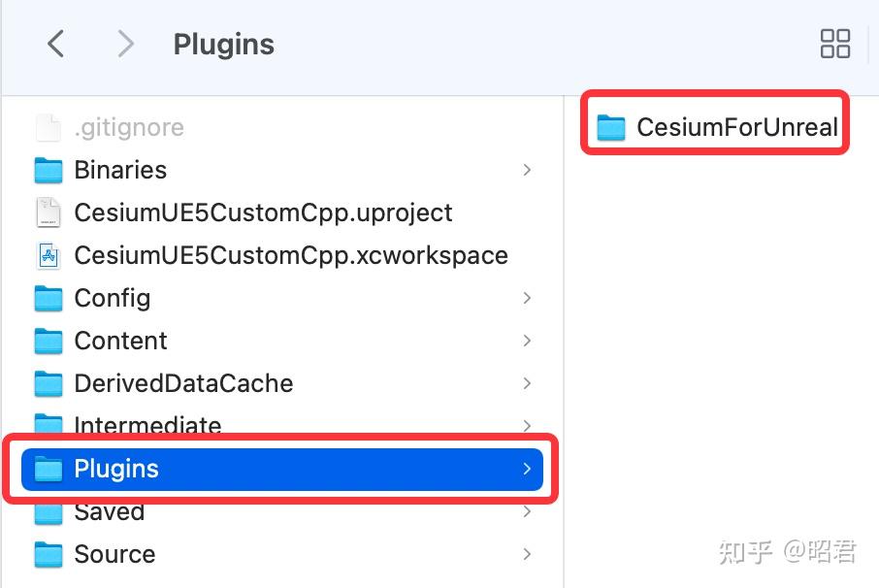Click the forward navigation arrow
This screenshot has width=879, height=588.
(125, 43)
